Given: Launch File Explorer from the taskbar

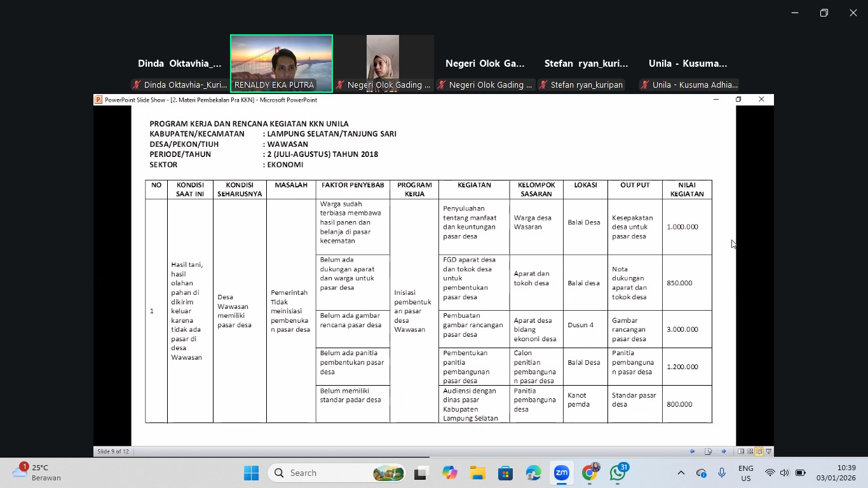Looking at the screenshot, I should tap(477, 473).
